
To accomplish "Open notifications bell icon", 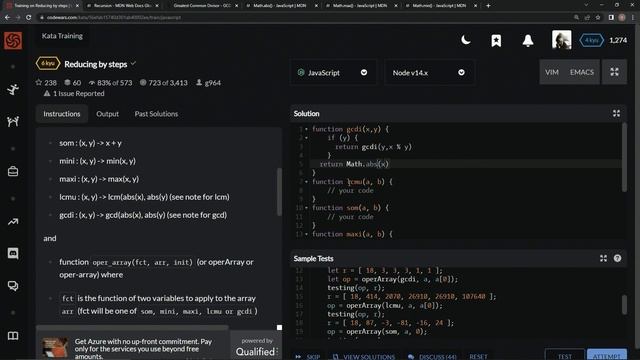I will 528,40.
